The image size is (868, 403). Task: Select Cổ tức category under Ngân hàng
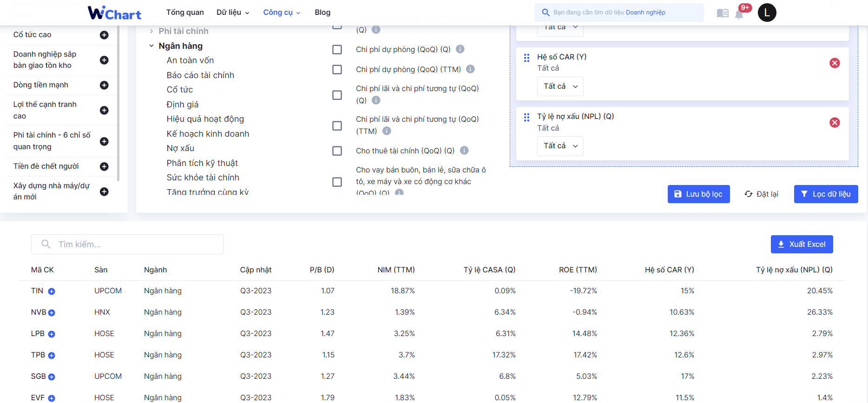click(179, 90)
